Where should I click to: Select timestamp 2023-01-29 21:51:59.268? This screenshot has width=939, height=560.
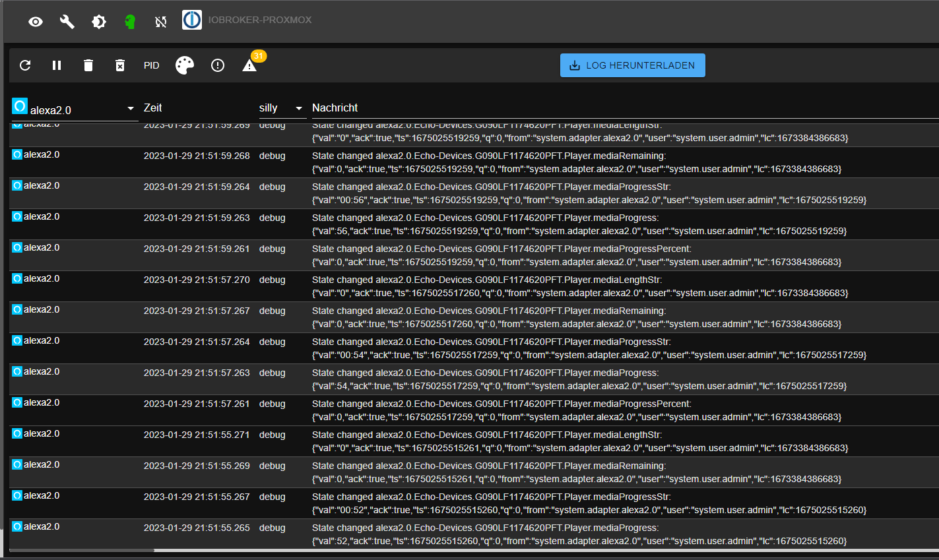pyautogui.click(x=197, y=156)
